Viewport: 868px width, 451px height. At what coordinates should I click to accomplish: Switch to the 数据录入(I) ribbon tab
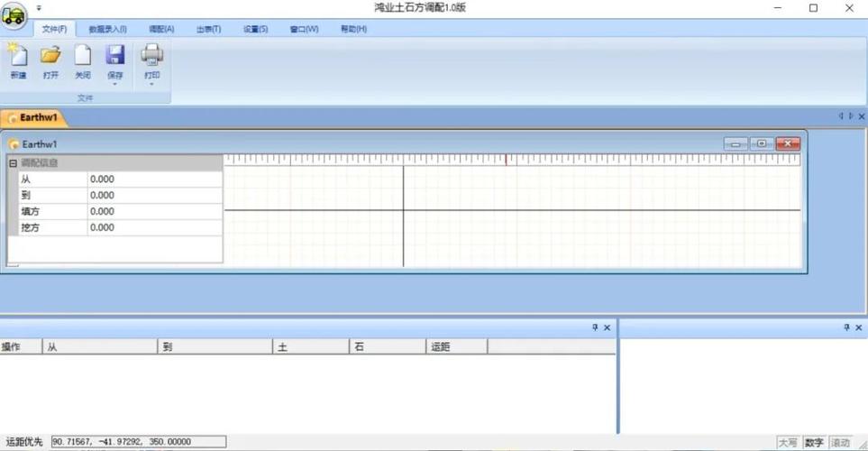point(107,30)
